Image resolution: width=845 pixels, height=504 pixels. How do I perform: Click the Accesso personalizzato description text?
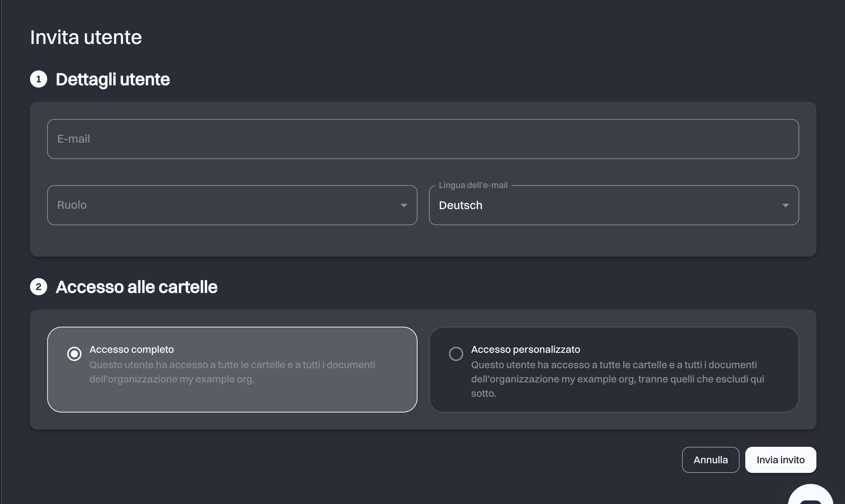[617, 379]
